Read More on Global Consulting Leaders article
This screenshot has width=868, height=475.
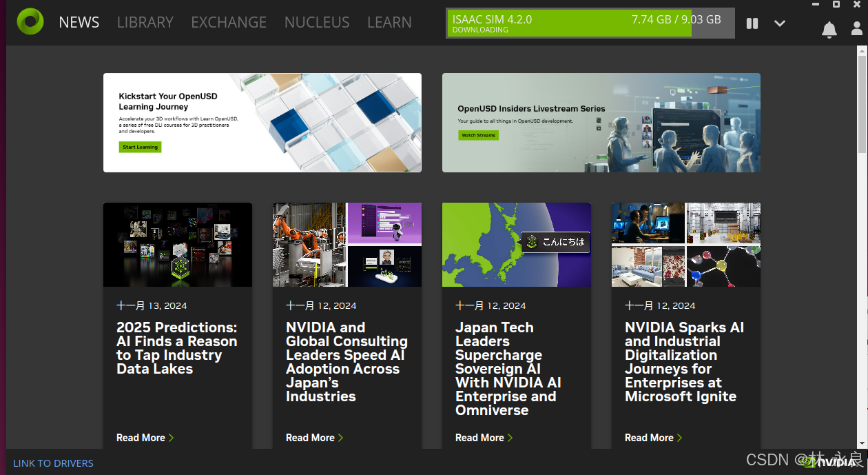(314, 438)
